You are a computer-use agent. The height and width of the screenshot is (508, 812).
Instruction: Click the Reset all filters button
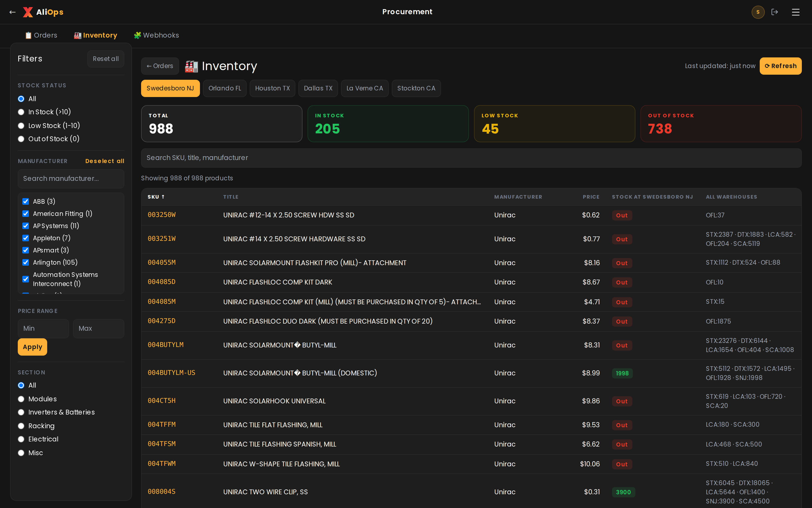106,59
